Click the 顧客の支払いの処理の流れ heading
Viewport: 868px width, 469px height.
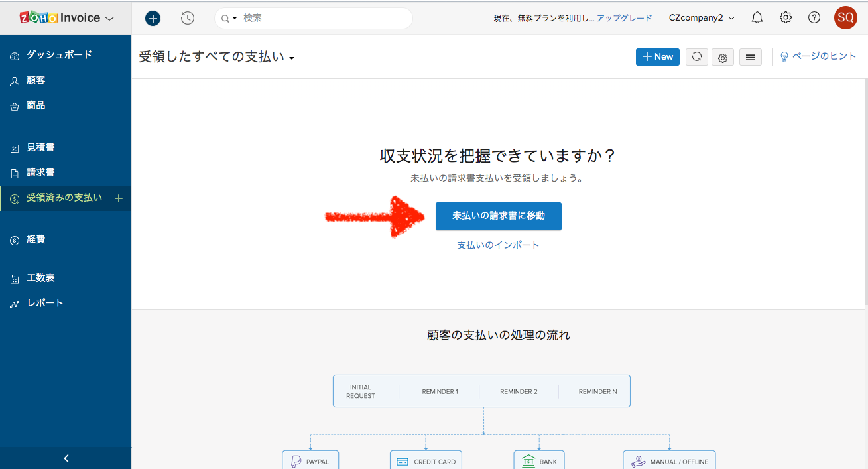499,335
